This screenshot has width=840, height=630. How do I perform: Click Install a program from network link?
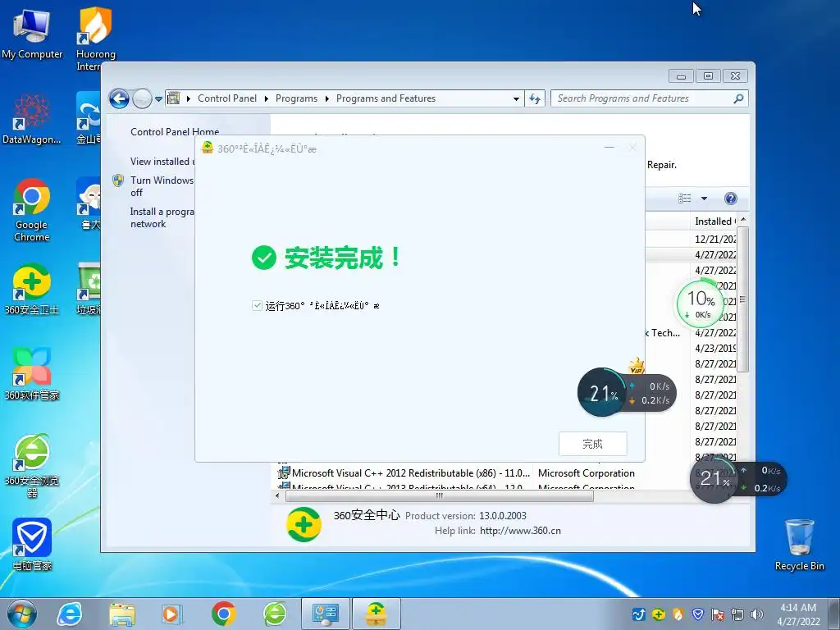pyautogui.click(x=162, y=217)
